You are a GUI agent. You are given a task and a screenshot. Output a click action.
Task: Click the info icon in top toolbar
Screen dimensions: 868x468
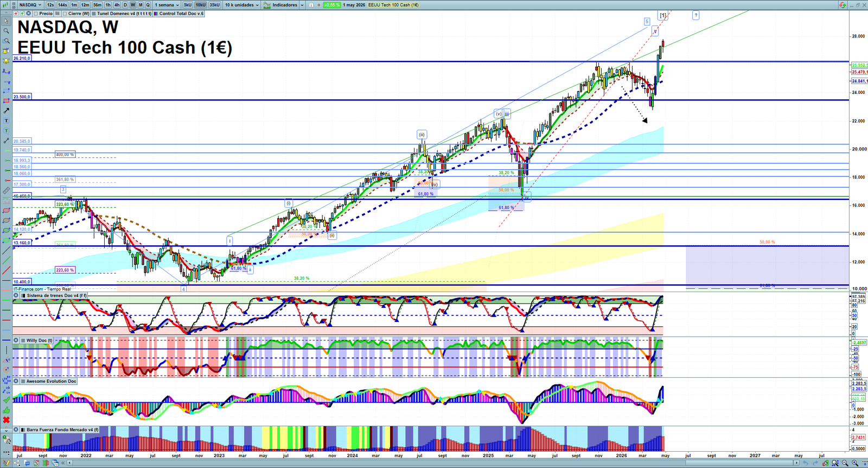[311, 5]
